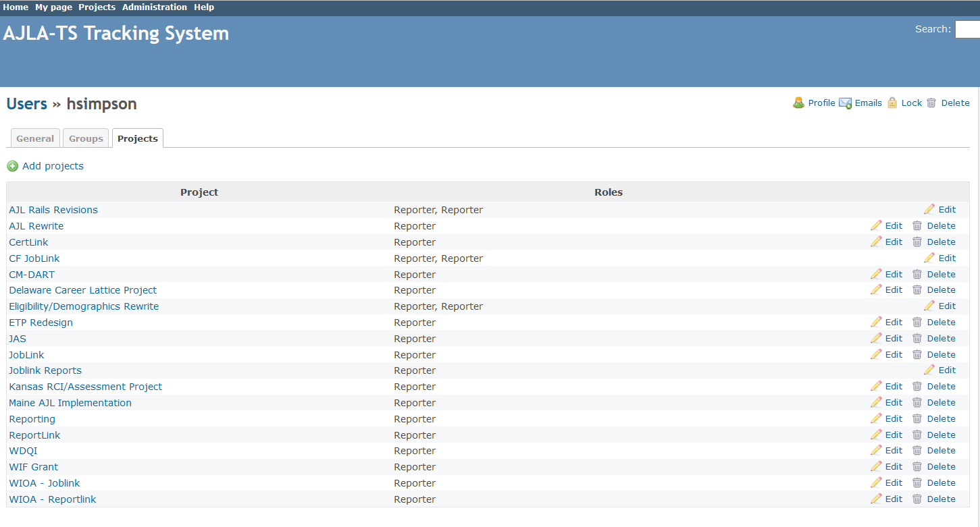Click trash icon in CertLink row
The height and width of the screenshot is (527, 980).
tap(917, 242)
